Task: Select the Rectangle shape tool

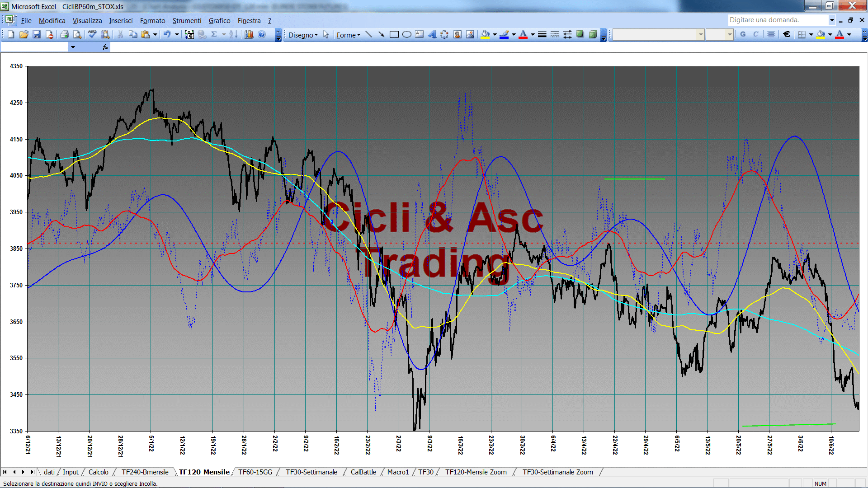Action: pyautogui.click(x=394, y=34)
